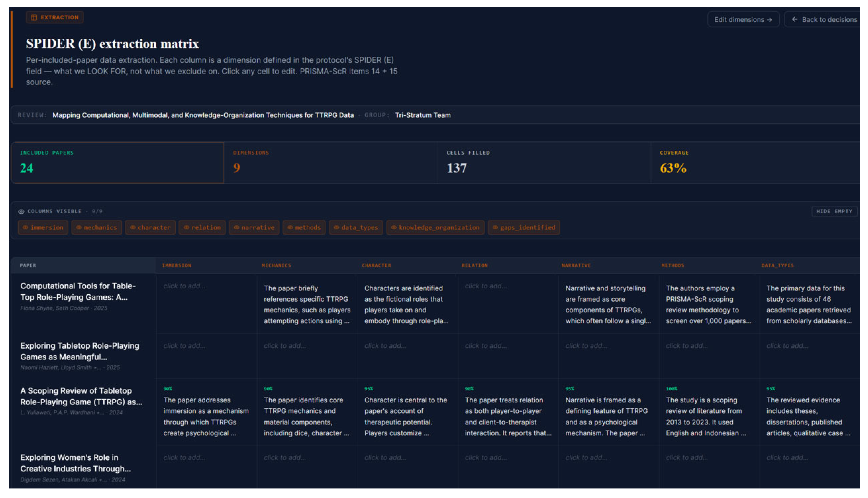The image size is (868, 498).
Task: Toggle visibility of the mechanics column
Action: [x=97, y=227]
